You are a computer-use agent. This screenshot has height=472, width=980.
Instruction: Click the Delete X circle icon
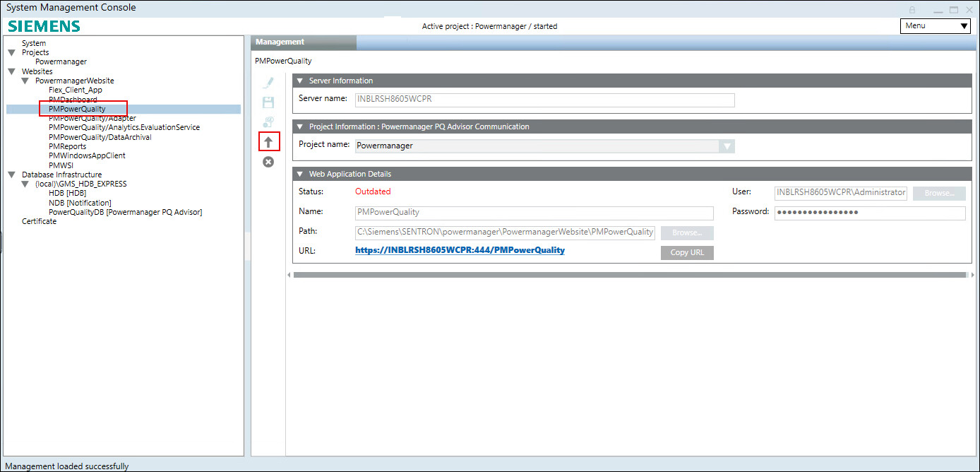click(268, 162)
